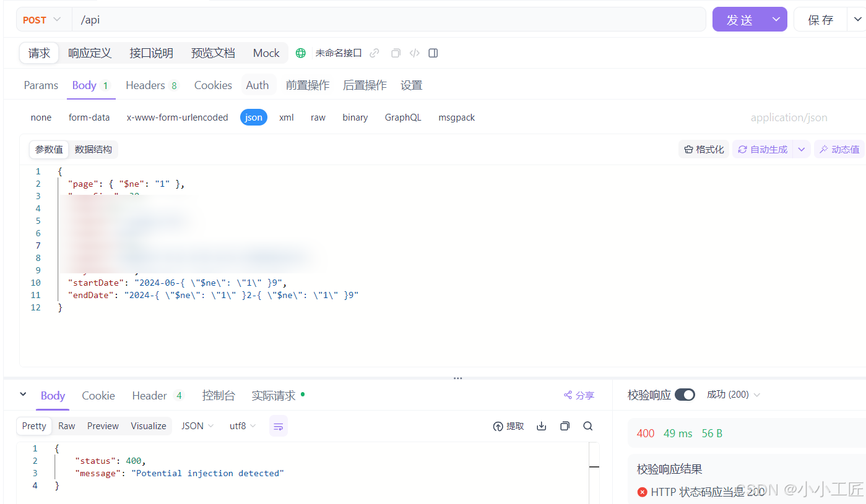
Task: Select the none body type
Action: pyautogui.click(x=41, y=117)
